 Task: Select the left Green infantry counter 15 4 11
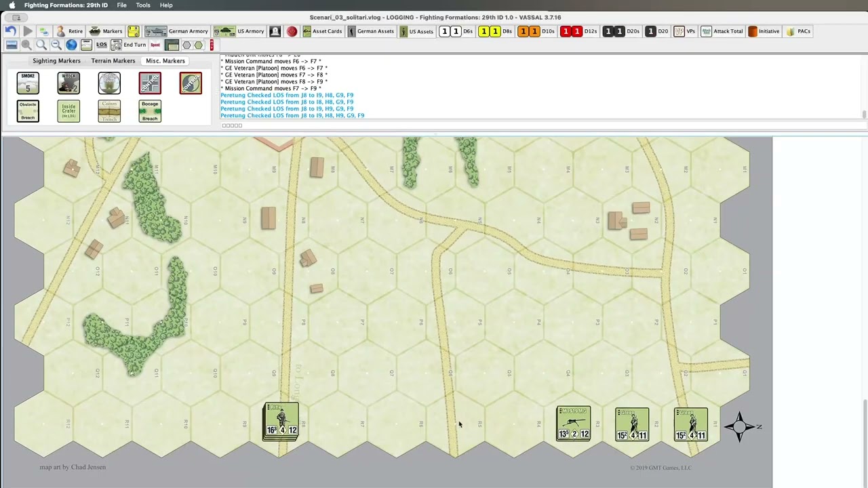click(x=632, y=424)
